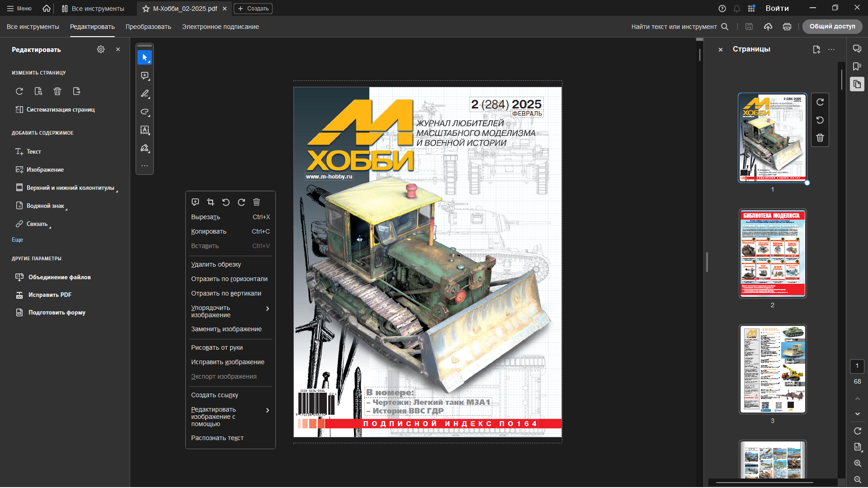Viewport: 868px width, 488px height.
Task: Open 'Верхний и нижний колонтитулы' dropdown
Action: click(70, 188)
